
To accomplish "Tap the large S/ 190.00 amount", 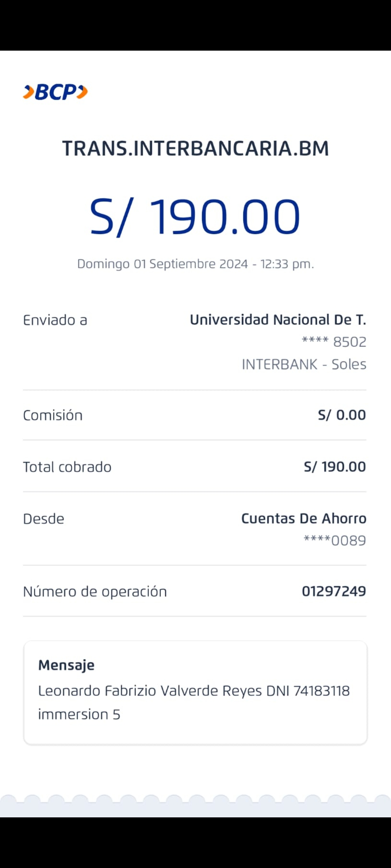I will coord(195,217).
